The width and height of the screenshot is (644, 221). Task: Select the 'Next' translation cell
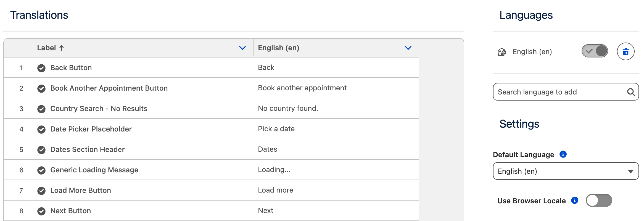[336, 211]
